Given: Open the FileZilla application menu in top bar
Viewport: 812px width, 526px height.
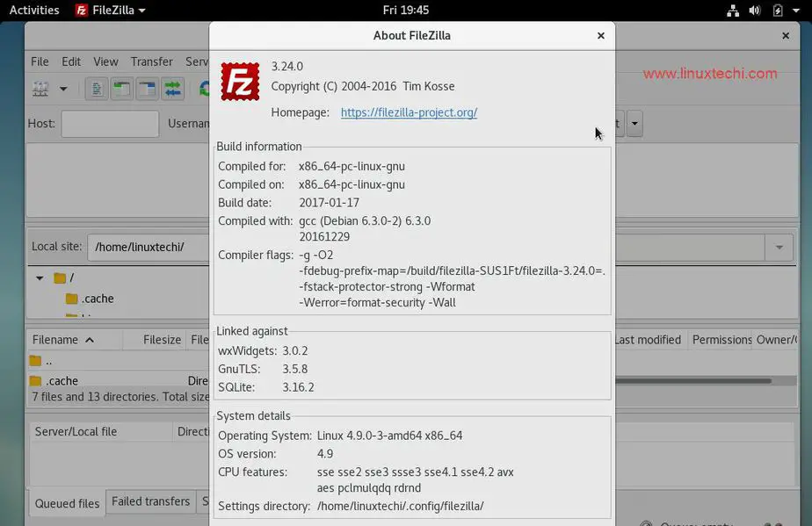Looking at the screenshot, I should pyautogui.click(x=111, y=10).
